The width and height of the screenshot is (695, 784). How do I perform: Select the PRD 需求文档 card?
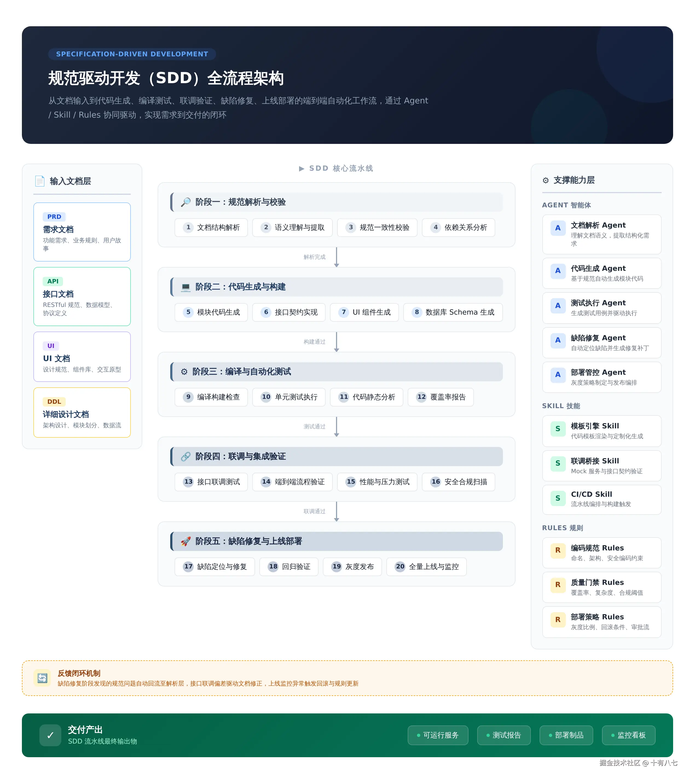click(82, 232)
